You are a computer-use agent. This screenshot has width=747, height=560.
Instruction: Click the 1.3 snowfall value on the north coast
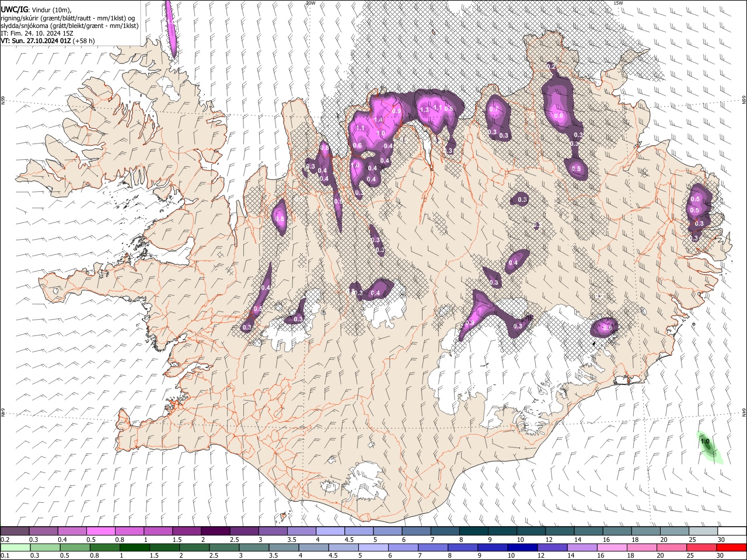pos(424,110)
